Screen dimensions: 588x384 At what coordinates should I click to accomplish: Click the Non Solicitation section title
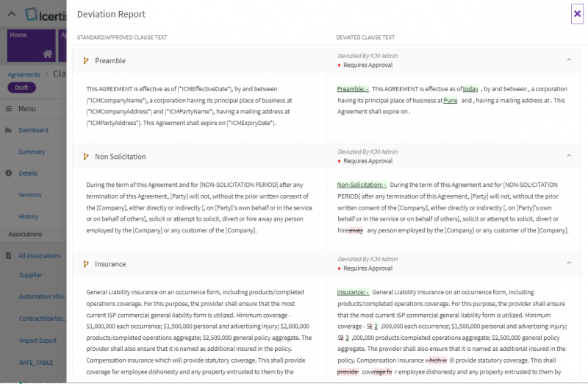121,157
